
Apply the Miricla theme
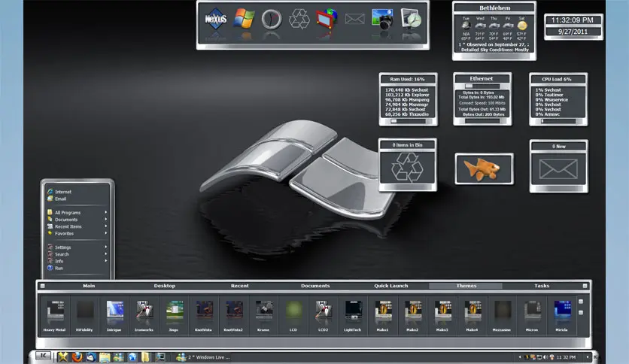pos(561,315)
